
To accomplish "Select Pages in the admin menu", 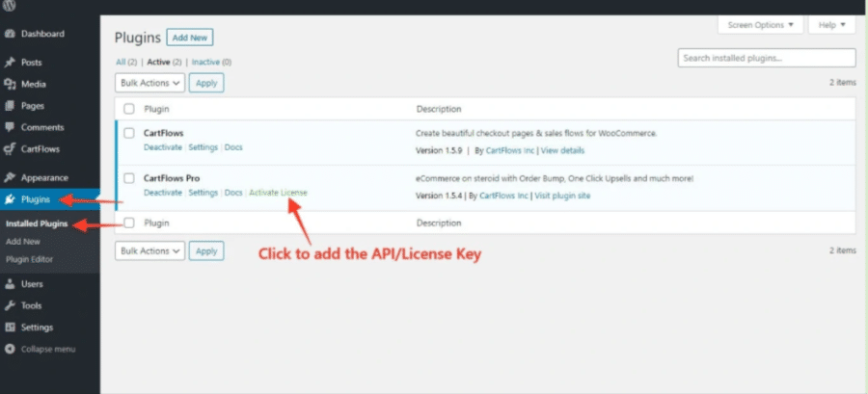I will coord(32,106).
